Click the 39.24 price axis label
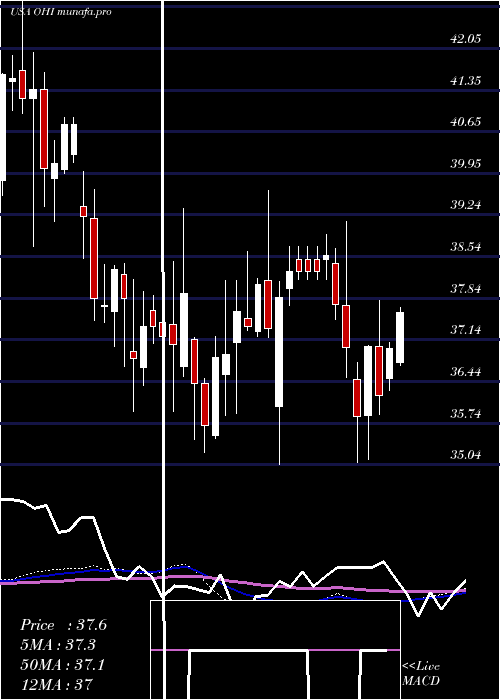 point(466,205)
